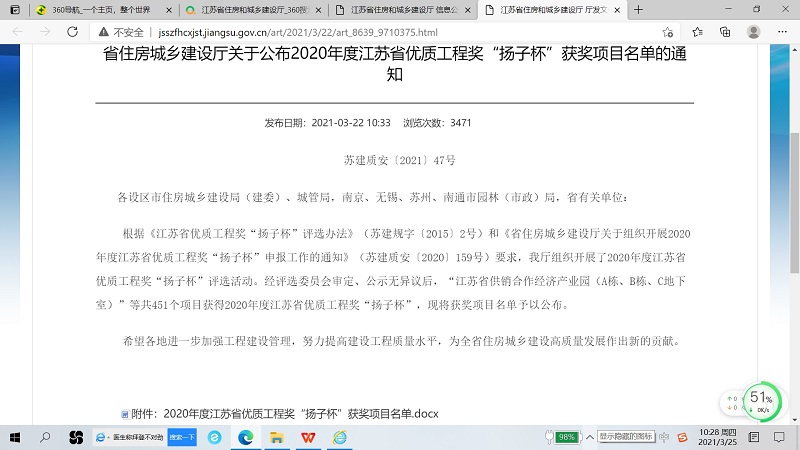Click the publish date 2021-03-22 10:33
The image size is (800, 450).
(351, 123)
